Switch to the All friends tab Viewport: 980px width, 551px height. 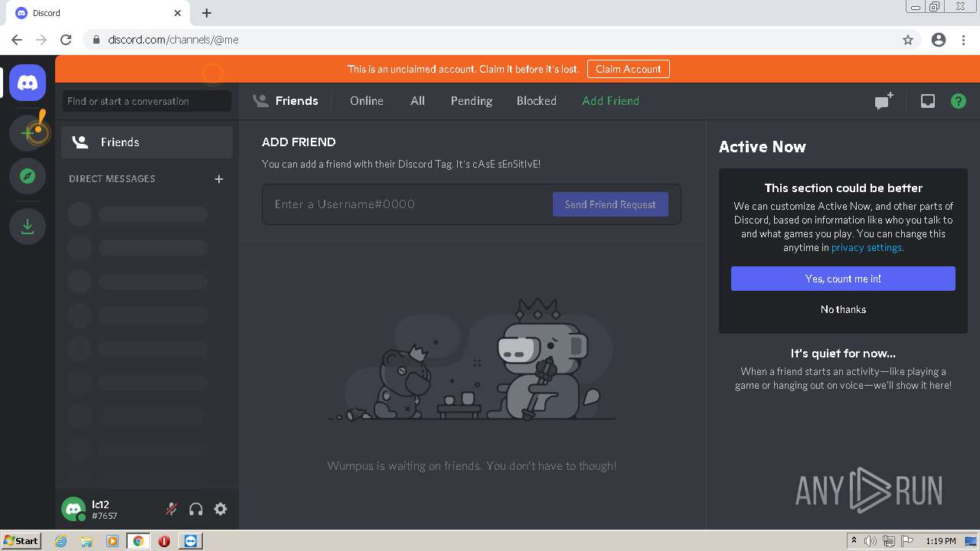click(x=417, y=101)
